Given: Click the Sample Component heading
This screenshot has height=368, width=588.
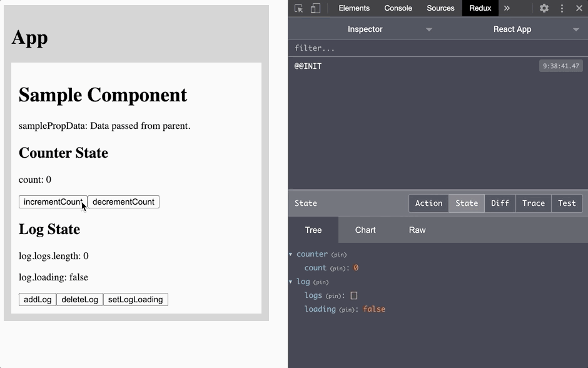Looking at the screenshot, I should [103, 95].
